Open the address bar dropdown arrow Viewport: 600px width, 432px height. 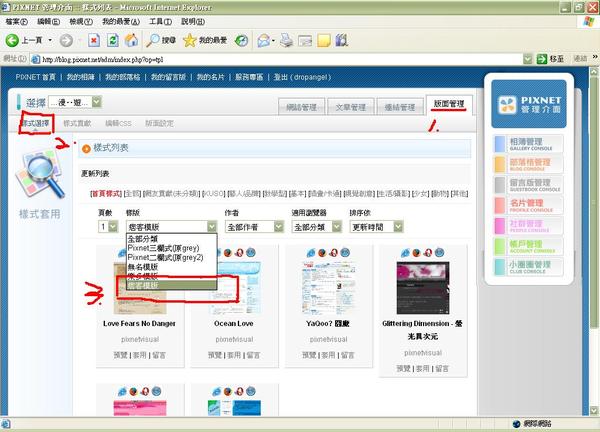[x=528, y=59]
